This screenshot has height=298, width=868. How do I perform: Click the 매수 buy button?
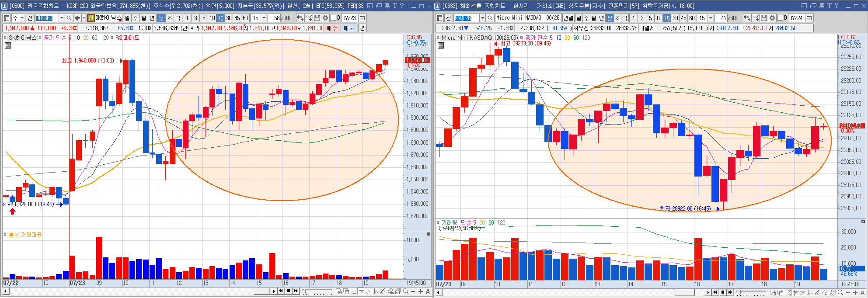coord(332,28)
